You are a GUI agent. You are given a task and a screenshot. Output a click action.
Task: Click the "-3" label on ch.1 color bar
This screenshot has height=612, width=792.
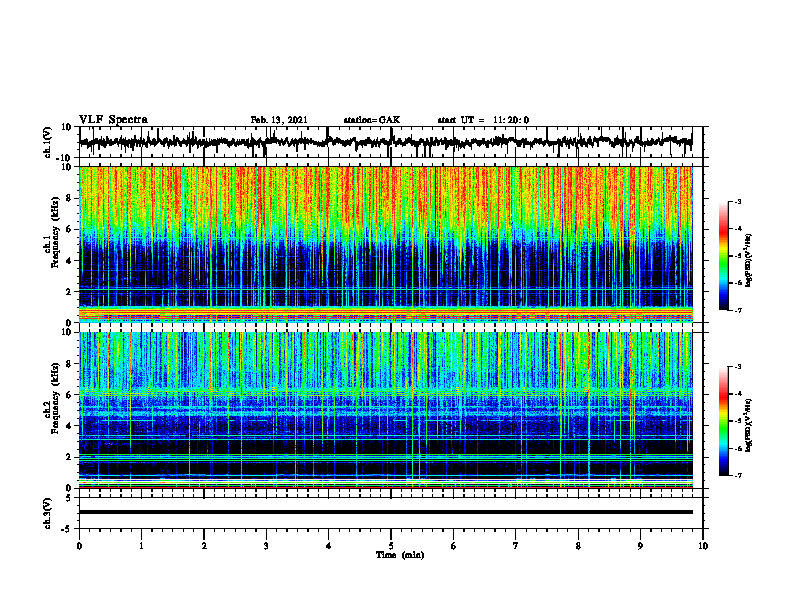738,201
